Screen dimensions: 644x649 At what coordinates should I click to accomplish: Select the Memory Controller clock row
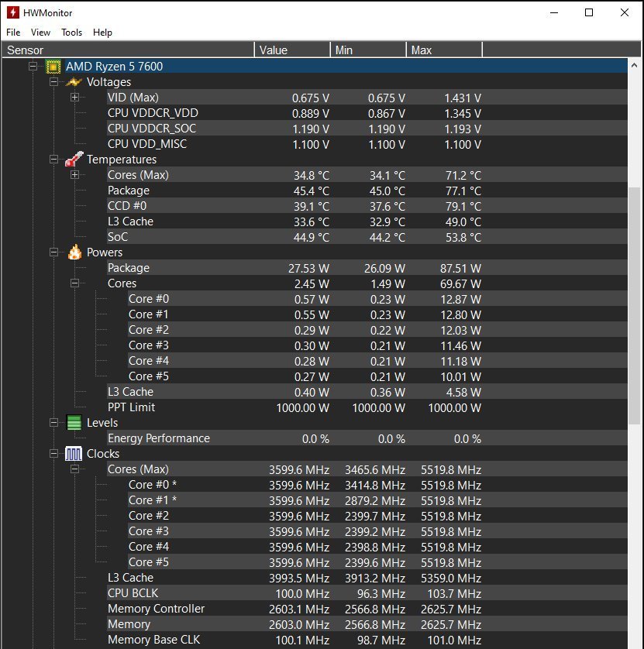pos(156,609)
